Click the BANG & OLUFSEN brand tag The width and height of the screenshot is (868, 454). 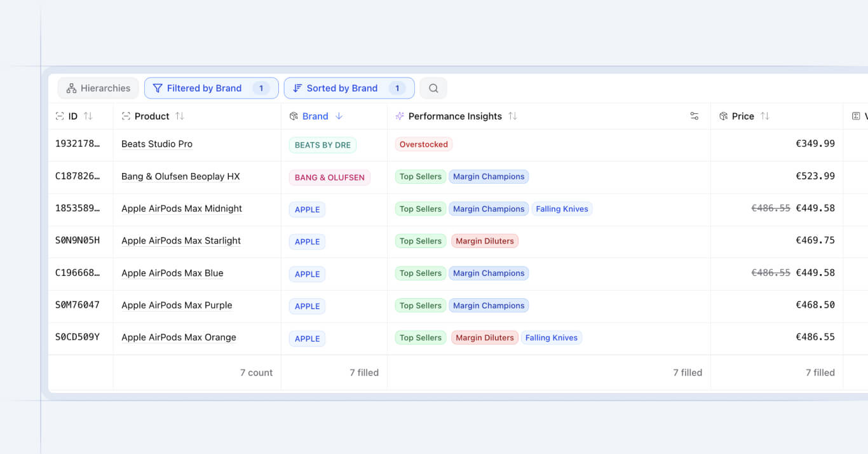[330, 177]
